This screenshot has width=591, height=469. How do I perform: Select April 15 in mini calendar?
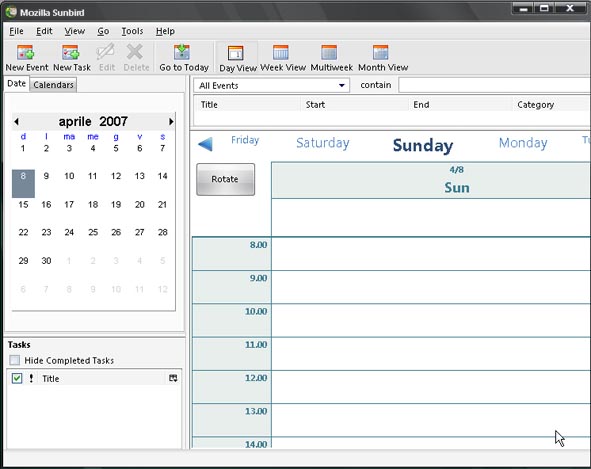[23, 205]
